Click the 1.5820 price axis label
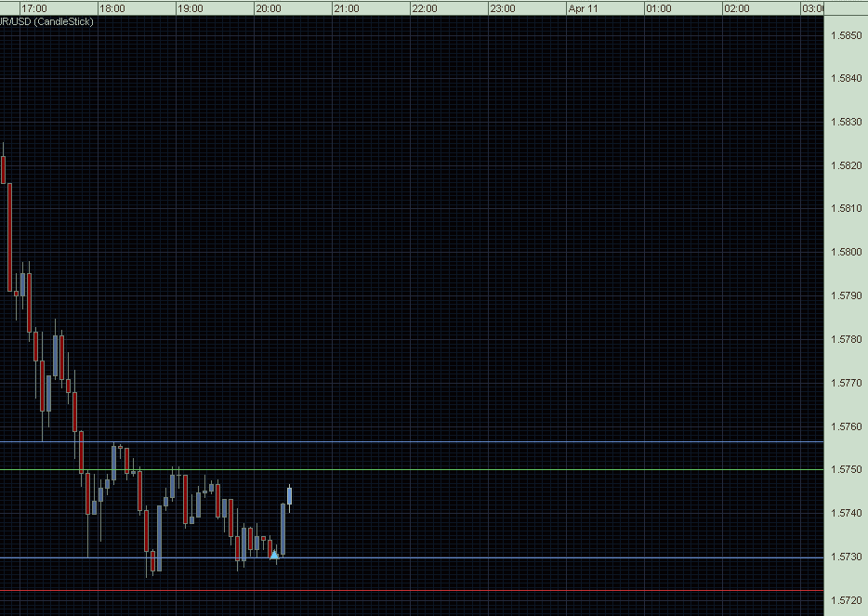 pos(847,165)
